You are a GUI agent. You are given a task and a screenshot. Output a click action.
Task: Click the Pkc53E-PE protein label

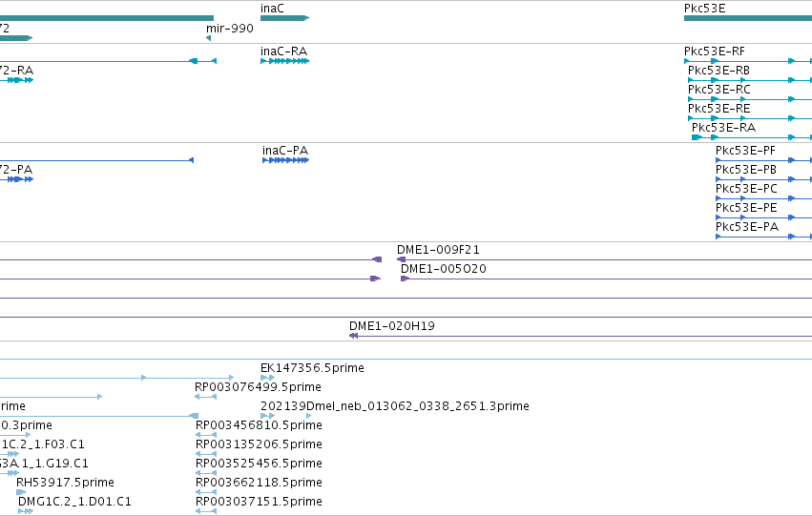[746, 208]
